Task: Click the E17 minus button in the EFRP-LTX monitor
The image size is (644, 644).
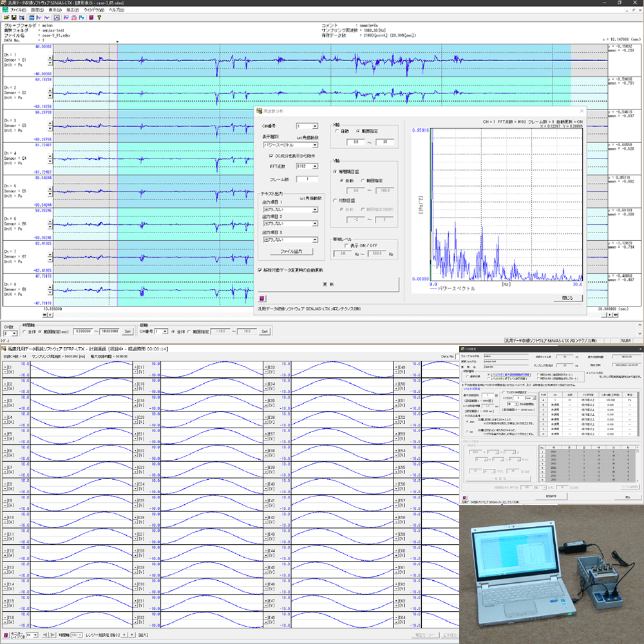Action: tap(135, 372)
